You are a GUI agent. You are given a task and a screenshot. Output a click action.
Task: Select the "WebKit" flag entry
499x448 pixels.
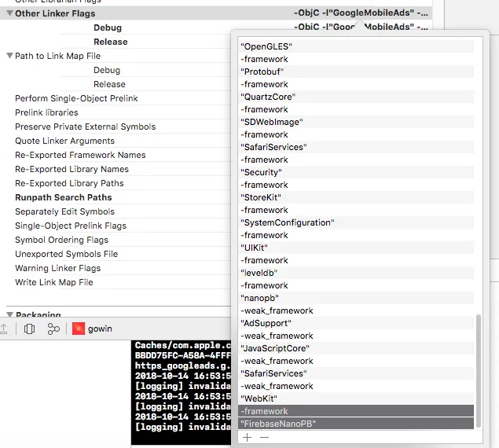click(356, 398)
